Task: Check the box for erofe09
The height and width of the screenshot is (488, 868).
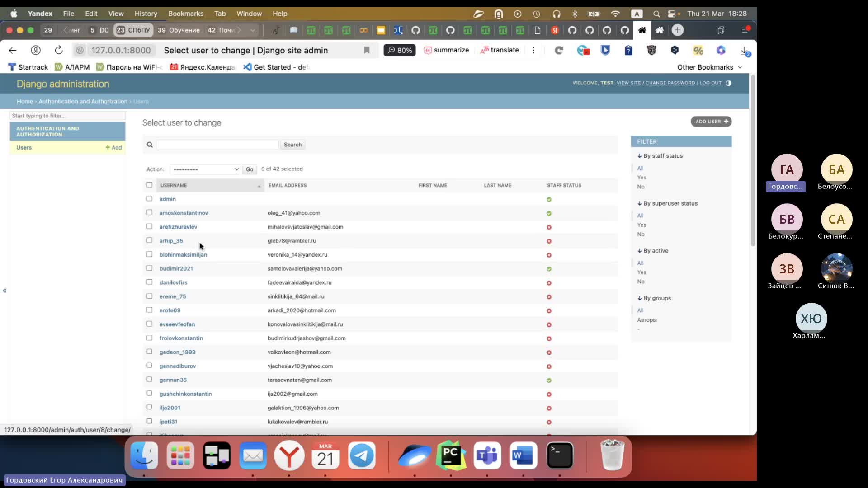Action: pyautogui.click(x=149, y=310)
